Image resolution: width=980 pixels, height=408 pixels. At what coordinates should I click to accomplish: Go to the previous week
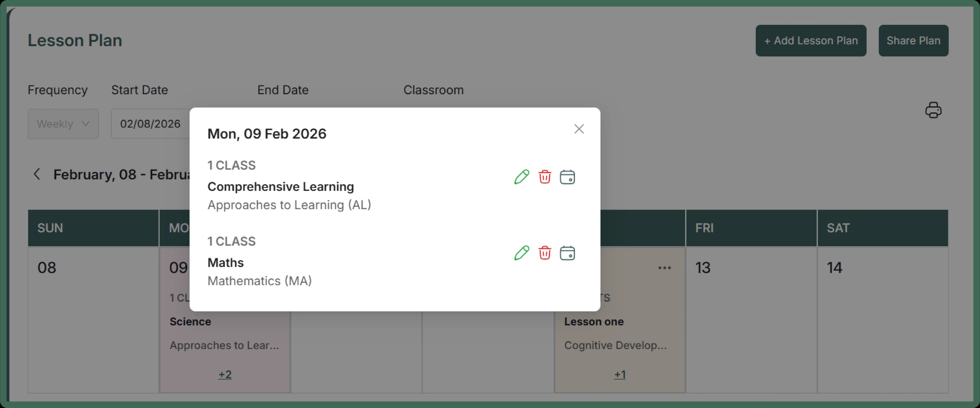tap(37, 174)
